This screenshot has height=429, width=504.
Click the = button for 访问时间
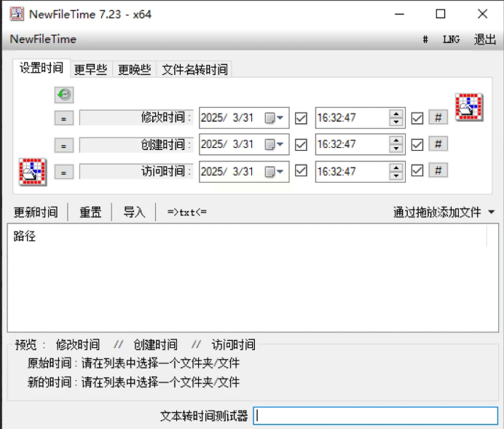click(64, 172)
